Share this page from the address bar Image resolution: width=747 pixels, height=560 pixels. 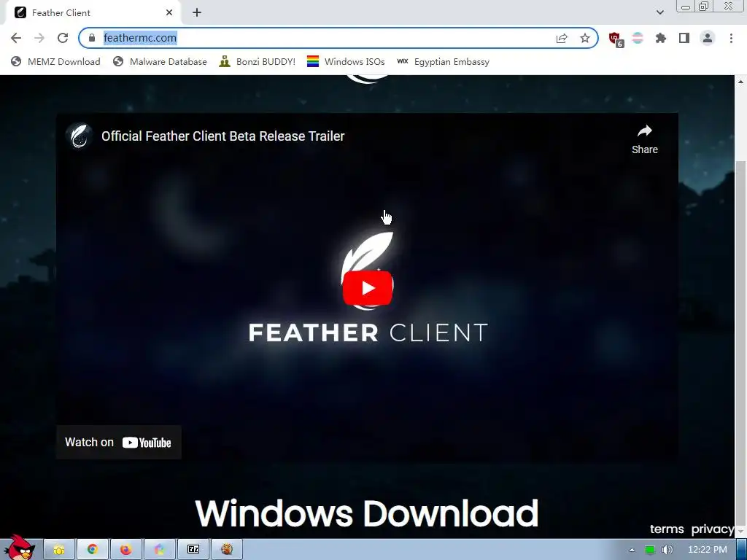(x=562, y=38)
